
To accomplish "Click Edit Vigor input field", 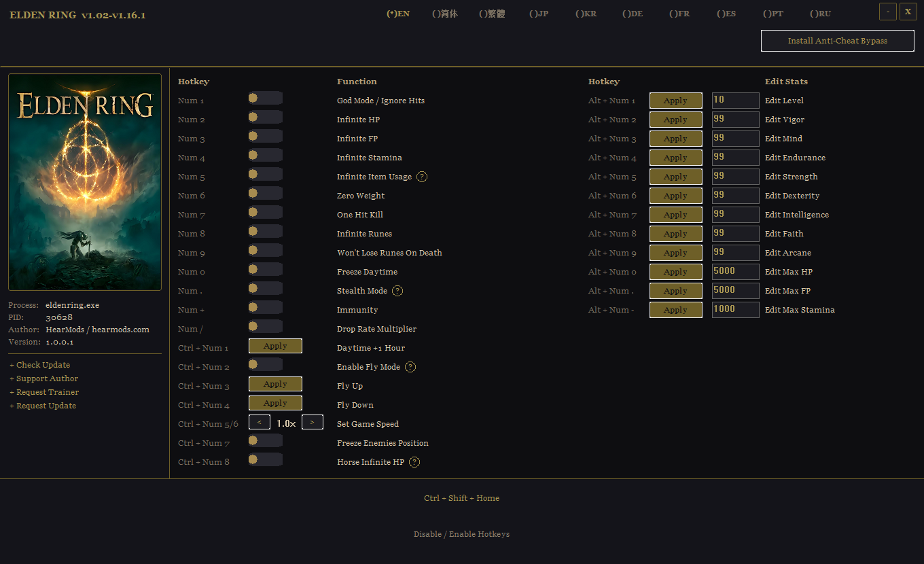I will [x=736, y=120].
